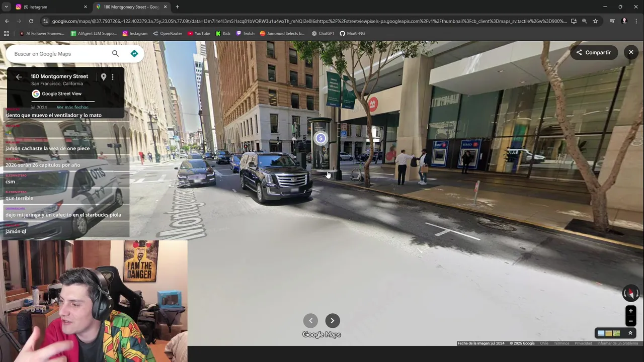Select the yellow imagery thumbnail
644x362 pixels.
609,333
